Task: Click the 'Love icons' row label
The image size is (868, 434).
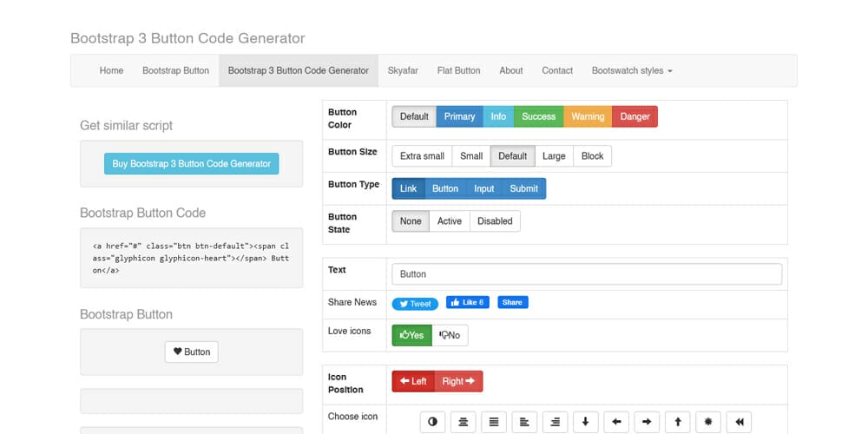Action: (349, 331)
